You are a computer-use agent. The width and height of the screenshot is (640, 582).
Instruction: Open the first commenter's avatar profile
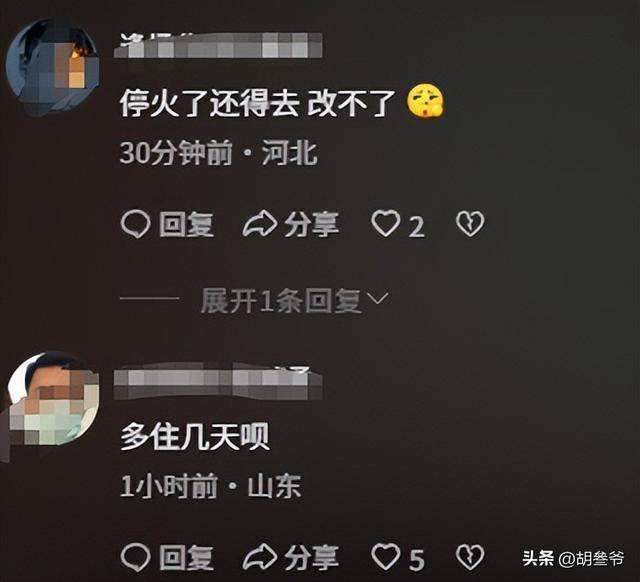coord(53,67)
